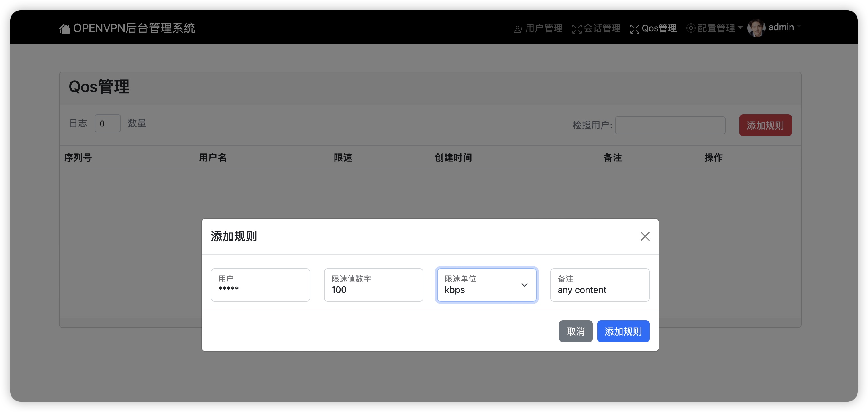Select the Qos管理 nav item
The height and width of the screenshot is (412, 868).
click(x=659, y=28)
